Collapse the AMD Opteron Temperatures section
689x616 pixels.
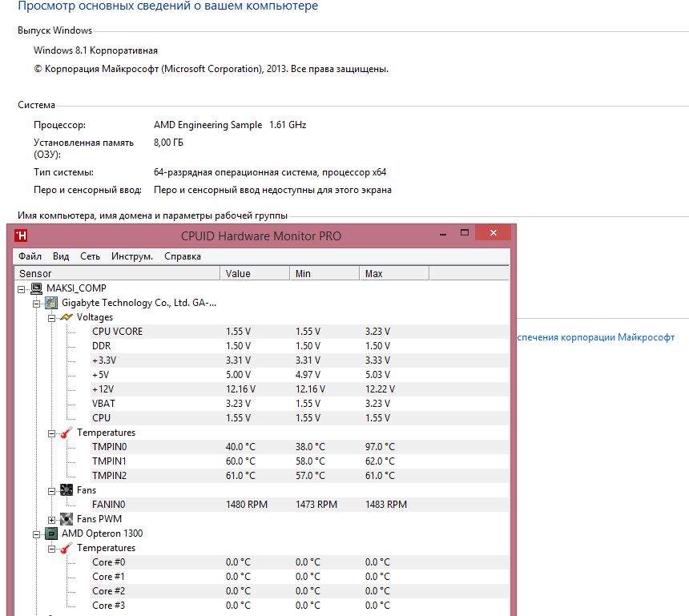pyautogui.click(x=51, y=550)
